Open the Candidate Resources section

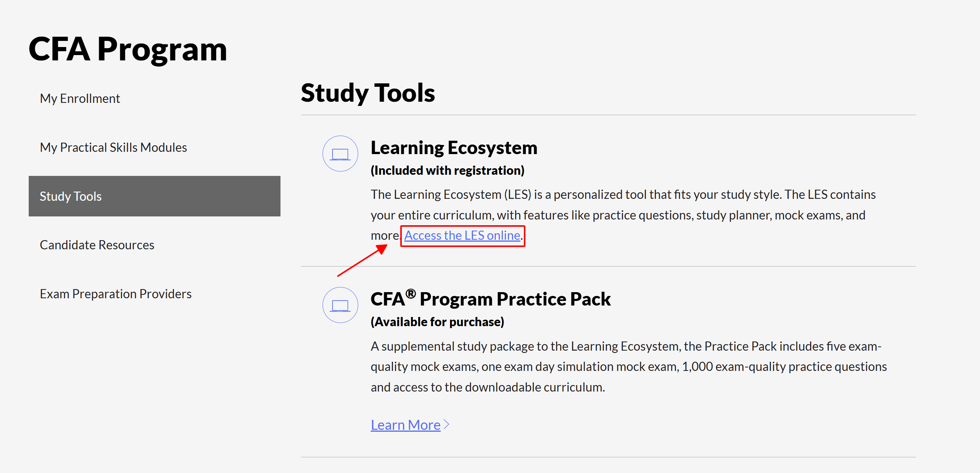click(97, 245)
